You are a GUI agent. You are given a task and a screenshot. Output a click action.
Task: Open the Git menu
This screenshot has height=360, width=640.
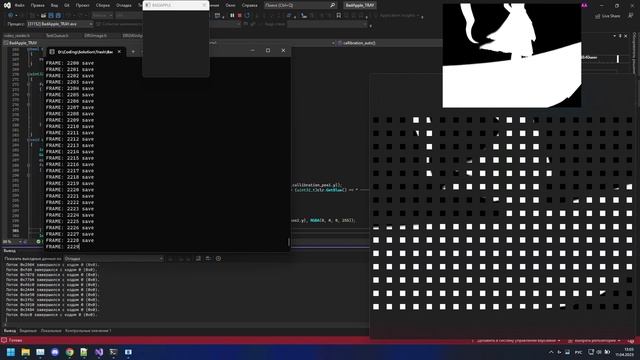(x=67, y=5)
